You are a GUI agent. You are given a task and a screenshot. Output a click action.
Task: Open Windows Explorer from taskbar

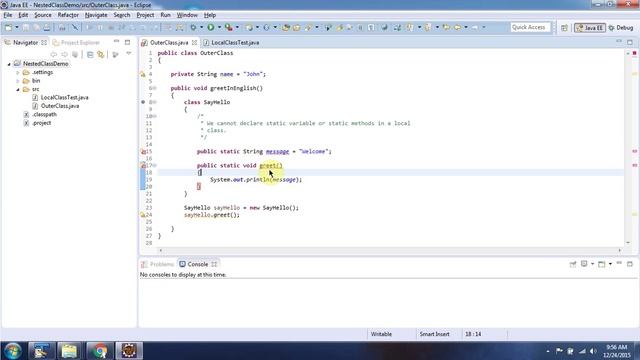(x=69, y=351)
